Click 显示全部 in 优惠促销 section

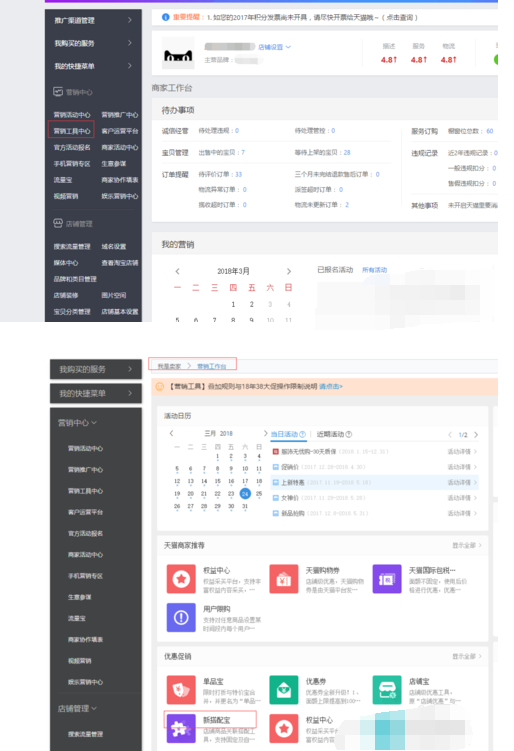click(467, 656)
